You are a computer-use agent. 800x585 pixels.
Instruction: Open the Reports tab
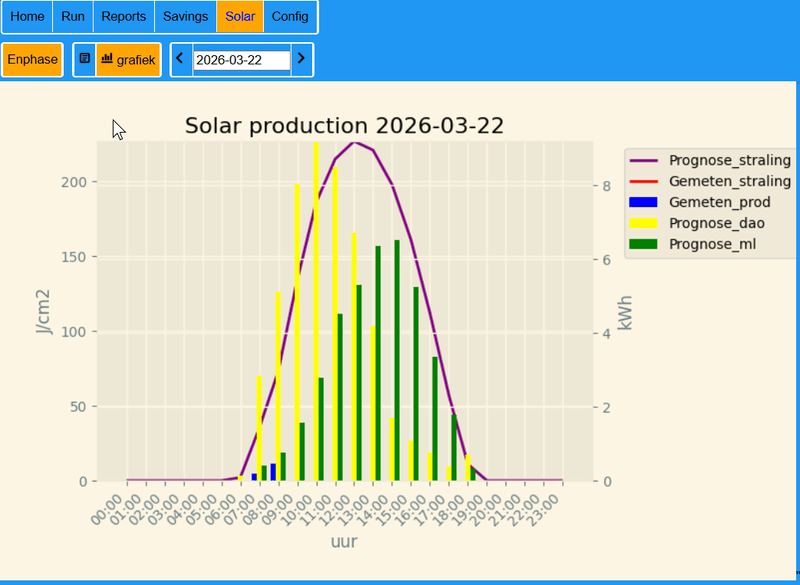tap(125, 17)
